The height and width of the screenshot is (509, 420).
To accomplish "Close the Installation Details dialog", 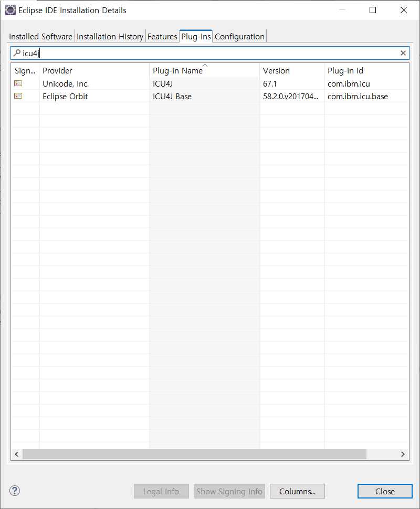I will point(385,491).
